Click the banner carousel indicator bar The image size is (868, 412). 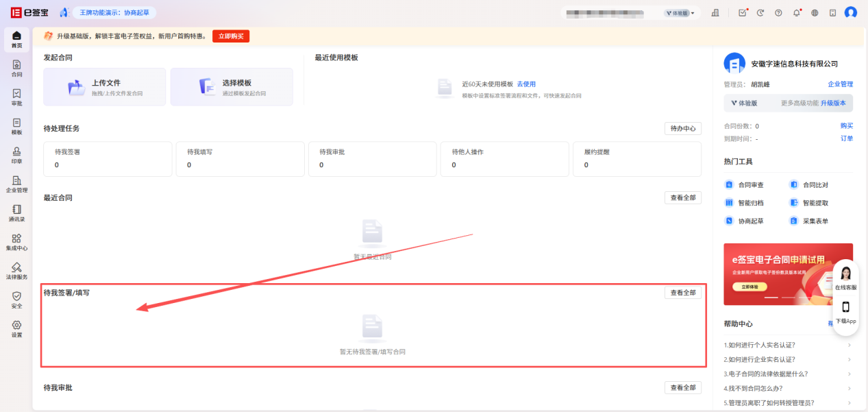point(771,298)
